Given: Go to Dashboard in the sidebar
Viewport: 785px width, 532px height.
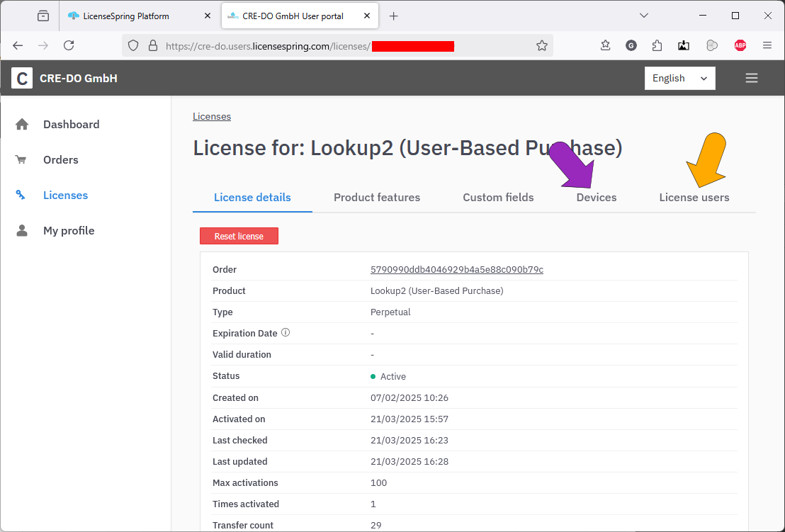Looking at the screenshot, I should (71, 124).
